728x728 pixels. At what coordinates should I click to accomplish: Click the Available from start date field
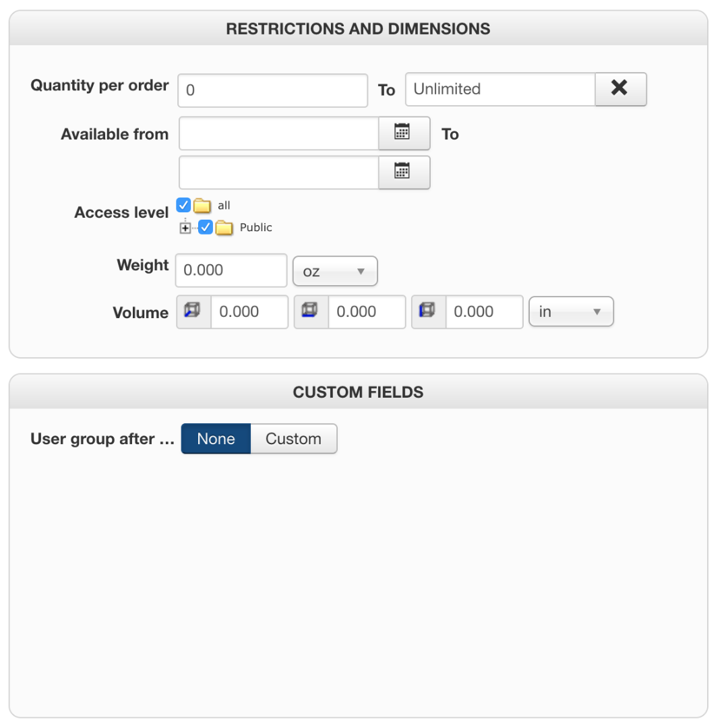[x=278, y=133]
